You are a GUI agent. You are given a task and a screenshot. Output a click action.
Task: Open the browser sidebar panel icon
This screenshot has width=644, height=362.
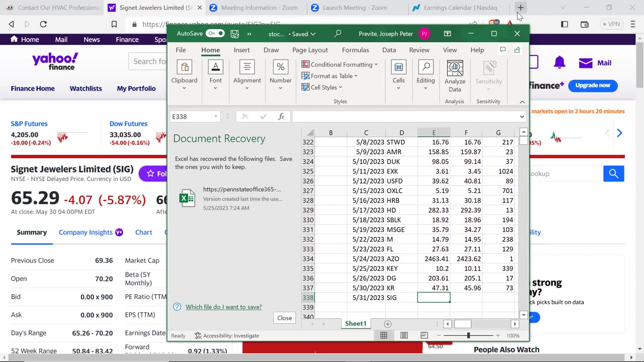point(565,24)
